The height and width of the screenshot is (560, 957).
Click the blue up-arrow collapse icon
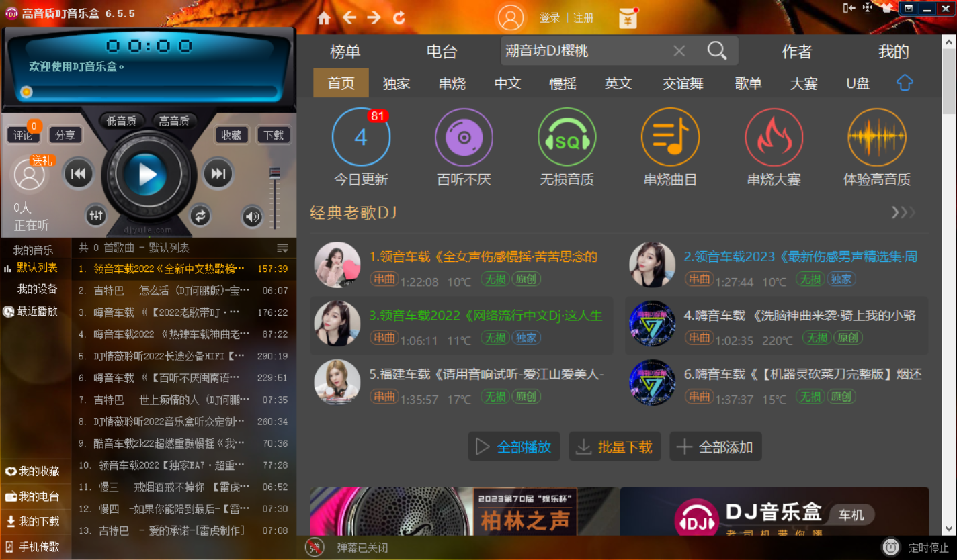[x=905, y=83]
